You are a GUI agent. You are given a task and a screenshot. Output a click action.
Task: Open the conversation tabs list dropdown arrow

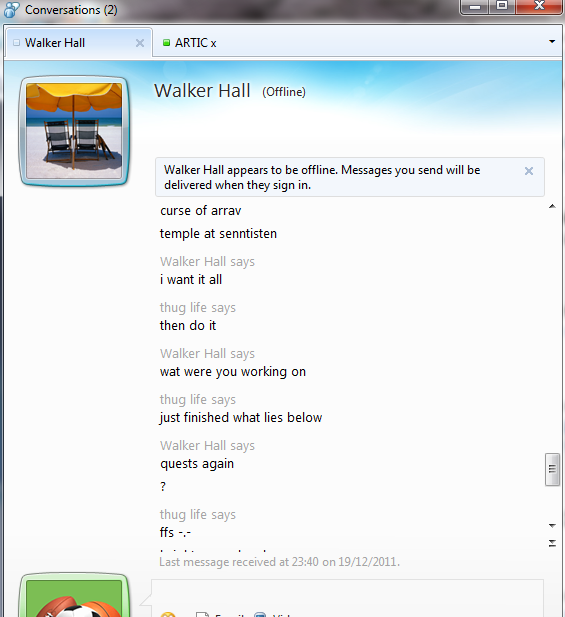(x=552, y=41)
